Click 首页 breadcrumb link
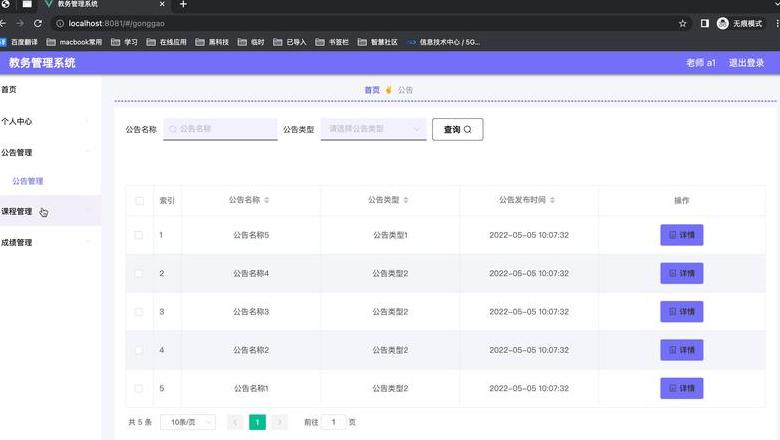The width and height of the screenshot is (780, 440). point(372,90)
